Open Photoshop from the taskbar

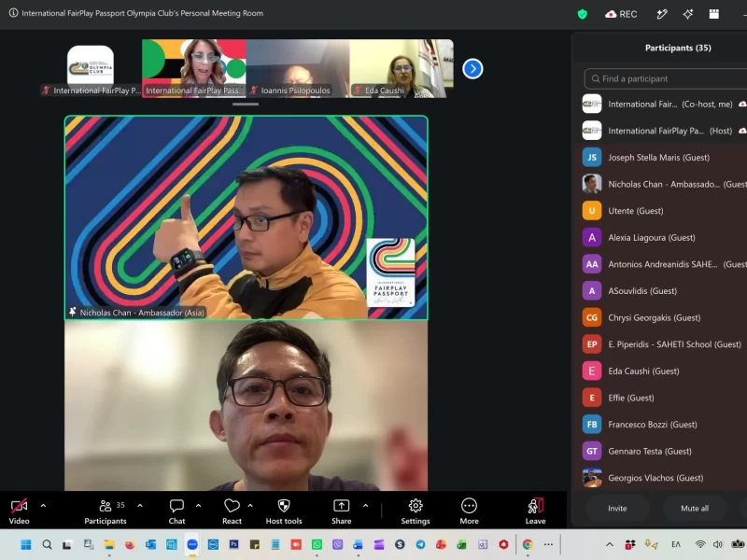point(234,544)
